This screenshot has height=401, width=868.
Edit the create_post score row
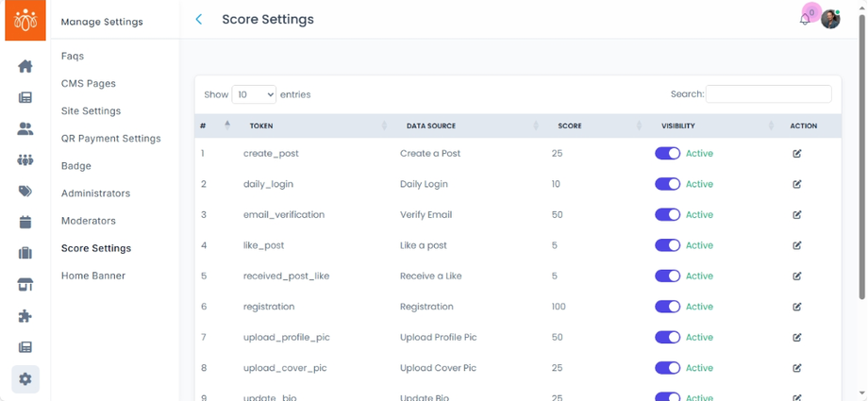click(x=797, y=153)
